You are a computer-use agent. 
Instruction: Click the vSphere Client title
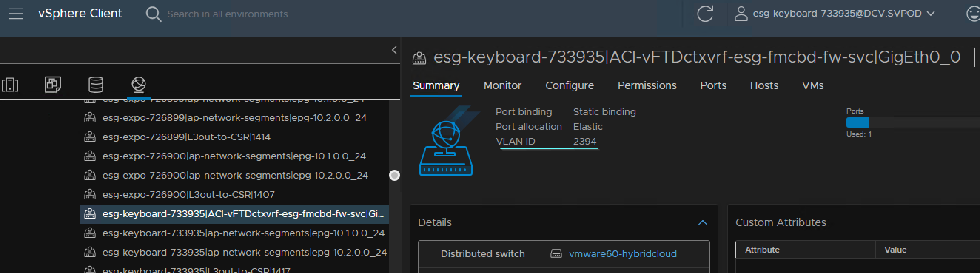click(80, 14)
